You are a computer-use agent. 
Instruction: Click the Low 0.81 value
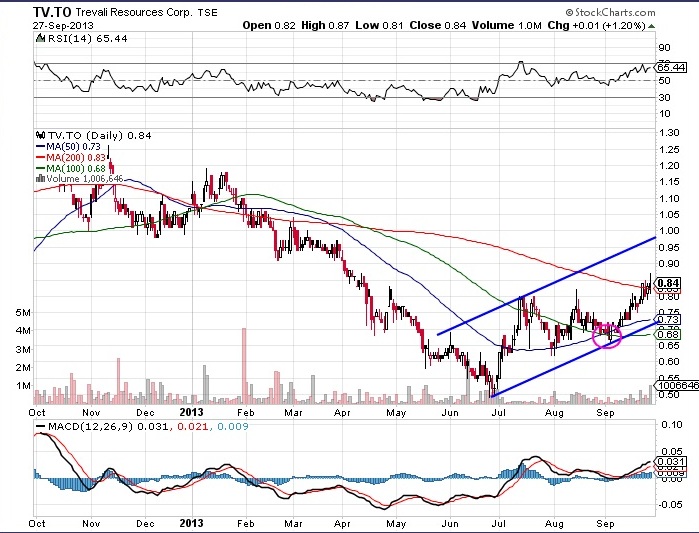coord(379,25)
